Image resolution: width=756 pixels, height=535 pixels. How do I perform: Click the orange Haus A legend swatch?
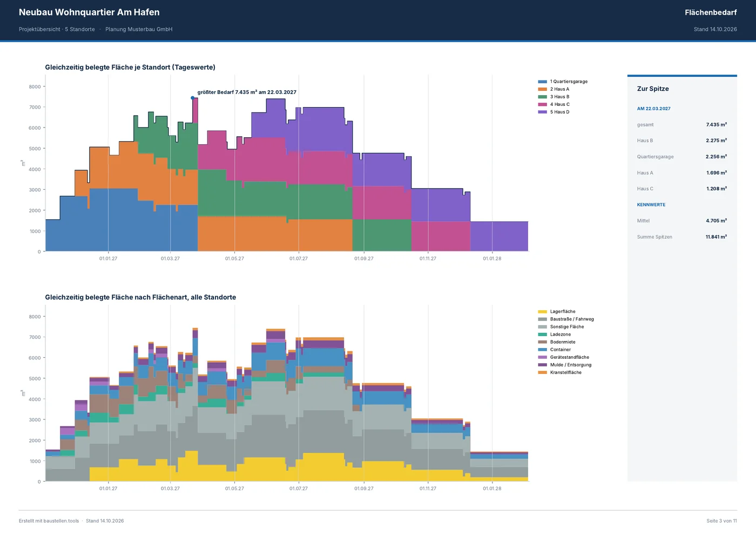coord(542,89)
